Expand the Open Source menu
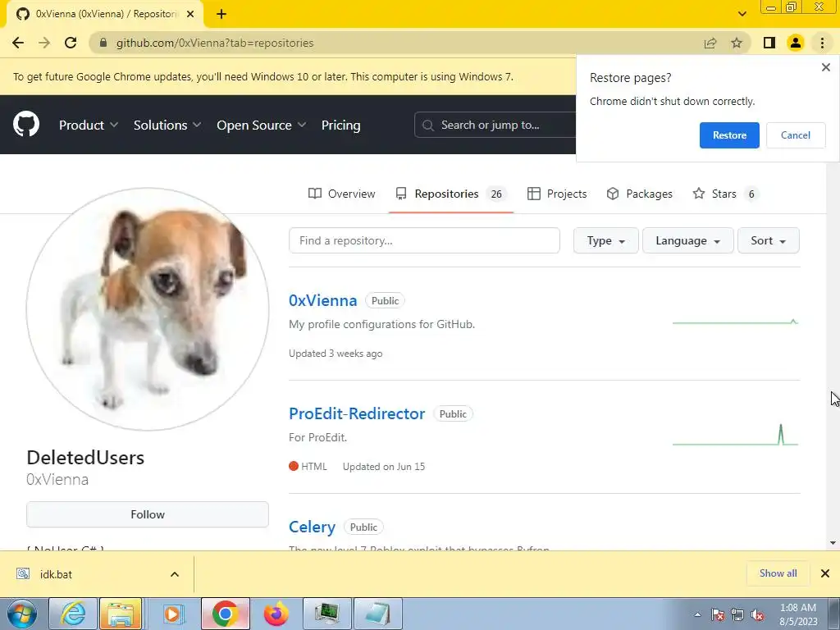Screen dimensions: 840x630 [x=262, y=125]
